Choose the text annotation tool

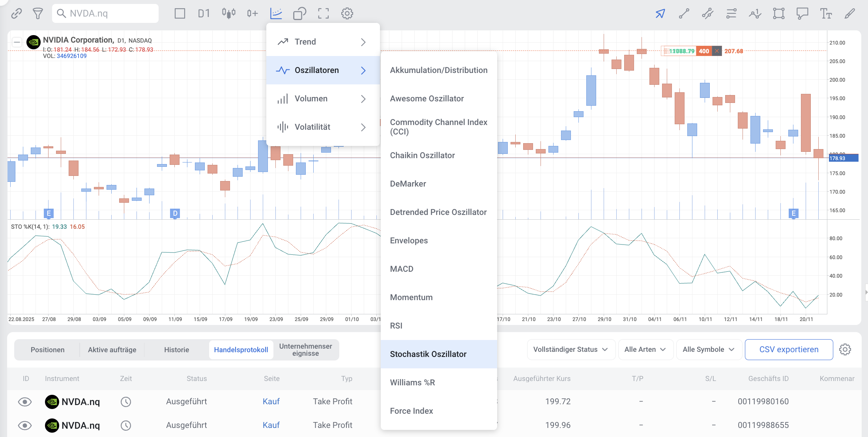(x=826, y=13)
